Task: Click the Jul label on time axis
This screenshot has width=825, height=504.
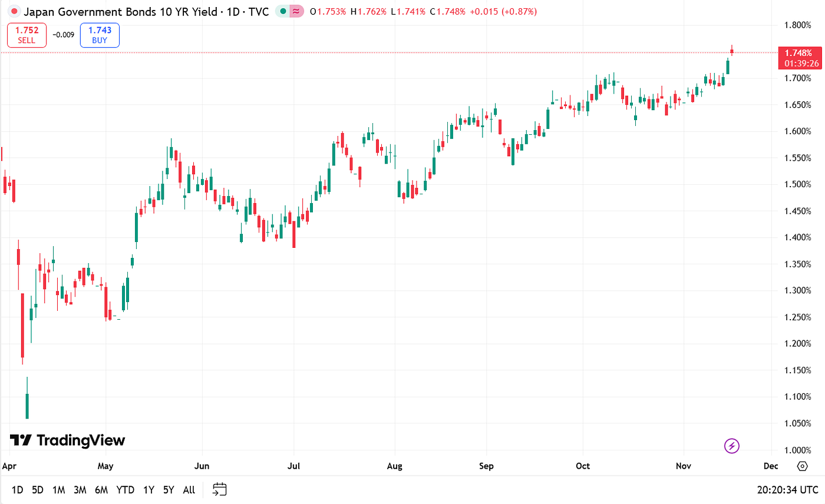Action: (x=293, y=466)
